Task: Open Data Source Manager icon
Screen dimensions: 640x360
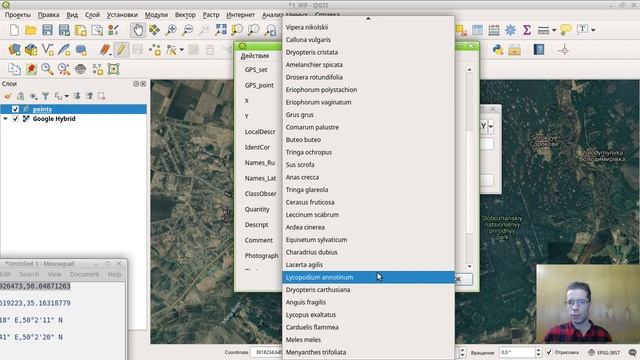Action: point(14,50)
